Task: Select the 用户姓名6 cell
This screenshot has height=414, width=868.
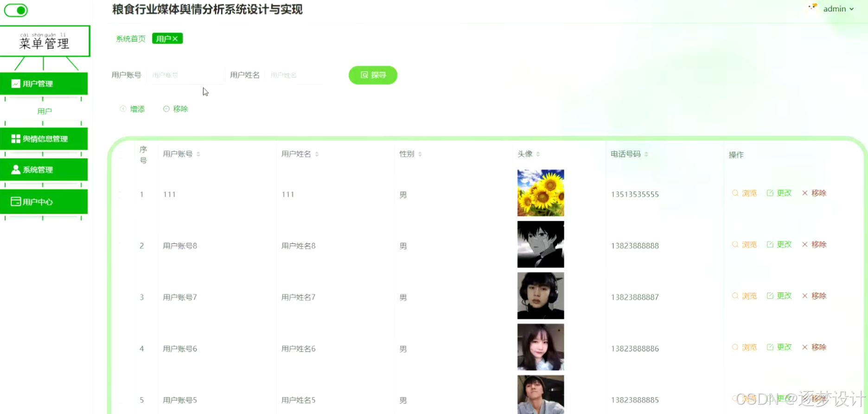Action: 299,349
